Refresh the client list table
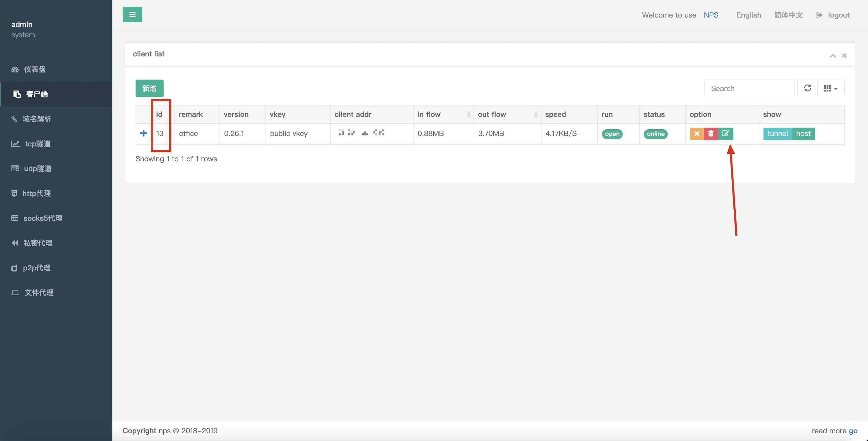This screenshot has height=441, width=868. click(807, 88)
